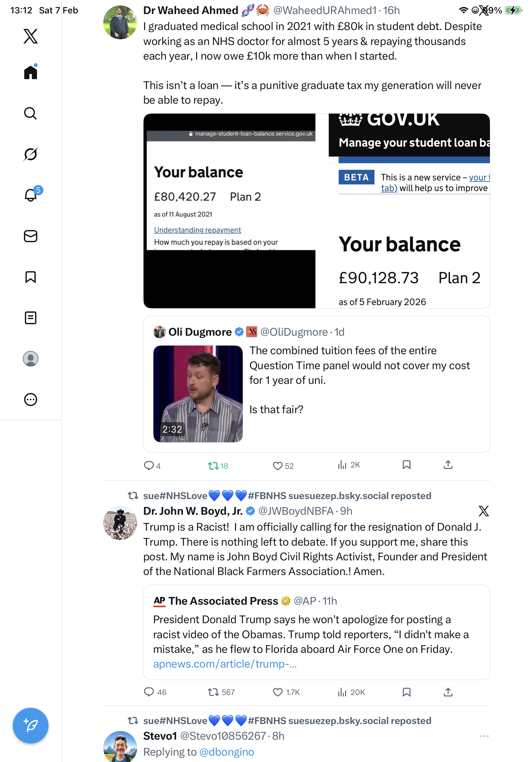Open Bookmarks in the sidebar
Image resolution: width=532 pixels, height=762 pixels.
pos(31,277)
